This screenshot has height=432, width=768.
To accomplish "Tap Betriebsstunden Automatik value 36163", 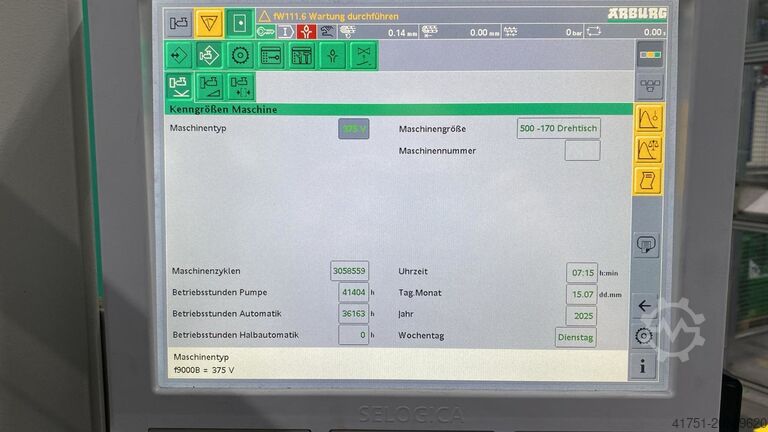I will click(x=353, y=313).
